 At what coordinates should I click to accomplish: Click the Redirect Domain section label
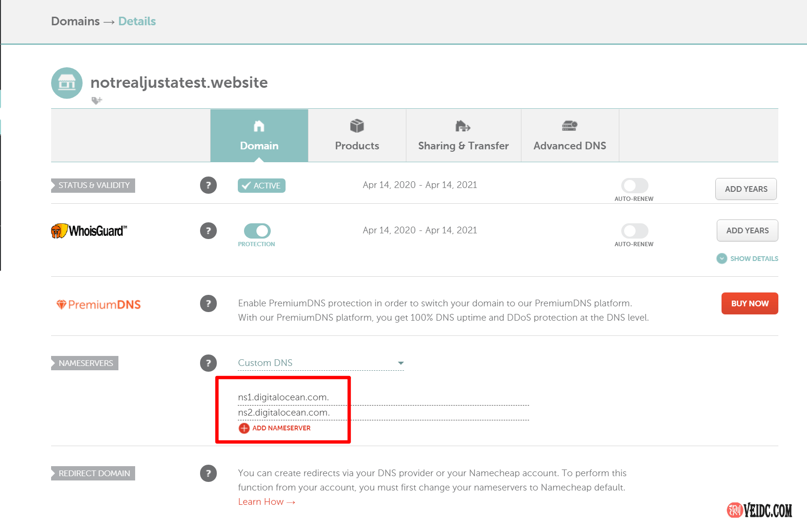(94, 473)
